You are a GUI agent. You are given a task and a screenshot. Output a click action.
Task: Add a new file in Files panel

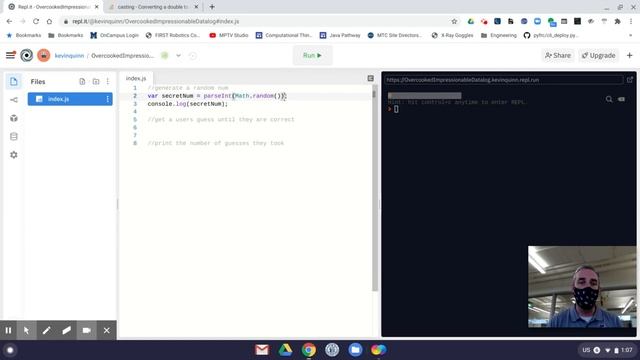pos(82,82)
